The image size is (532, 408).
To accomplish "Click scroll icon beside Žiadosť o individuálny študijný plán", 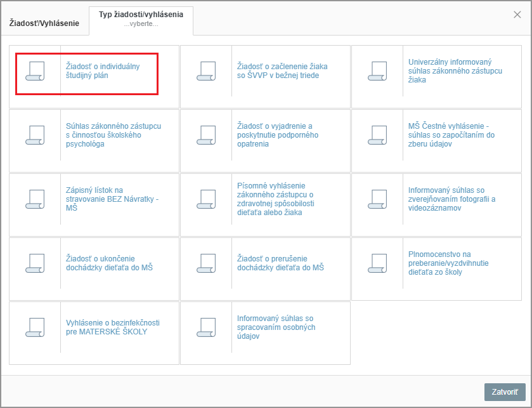I will point(35,71).
